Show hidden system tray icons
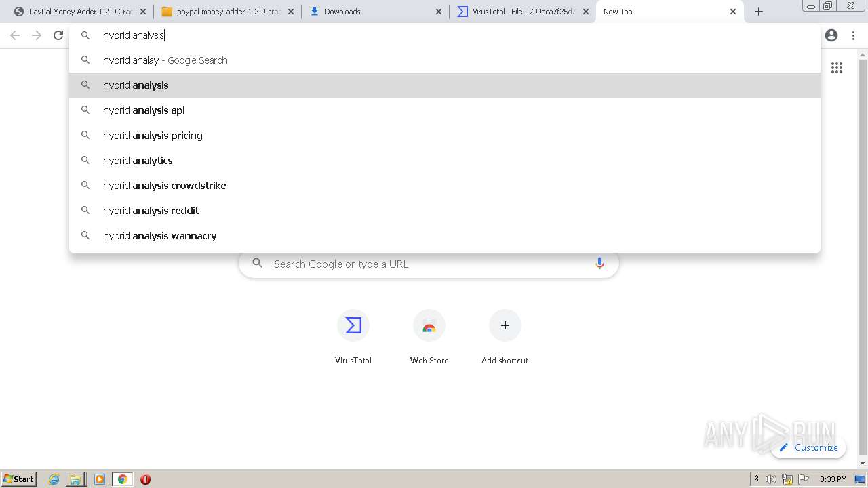The image size is (868, 488). click(756, 479)
